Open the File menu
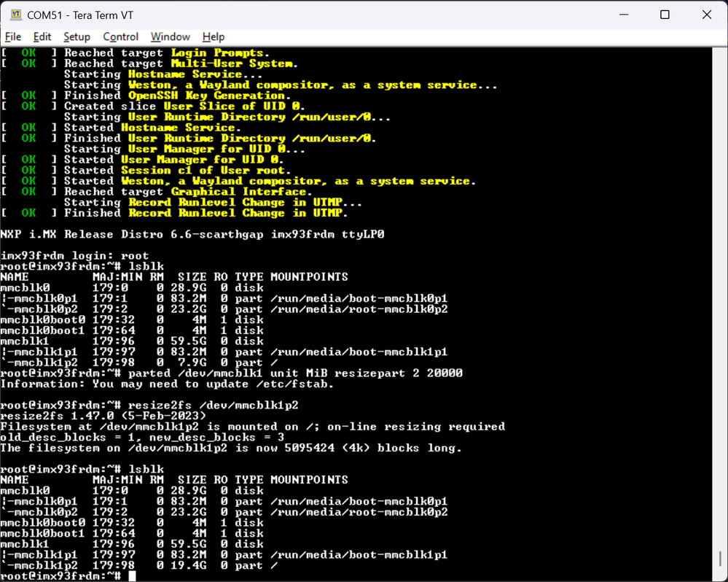This screenshot has width=728, height=582. [x=13, y=36]
